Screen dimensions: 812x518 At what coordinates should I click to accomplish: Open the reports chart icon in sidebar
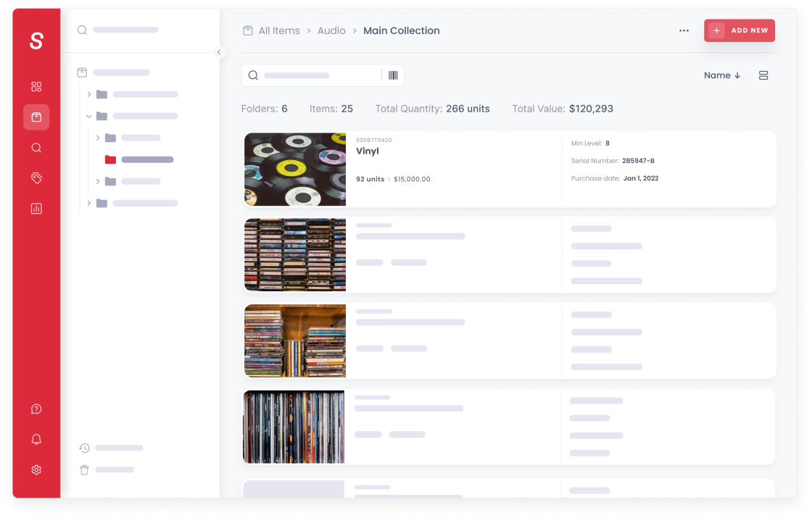[36, 209]
